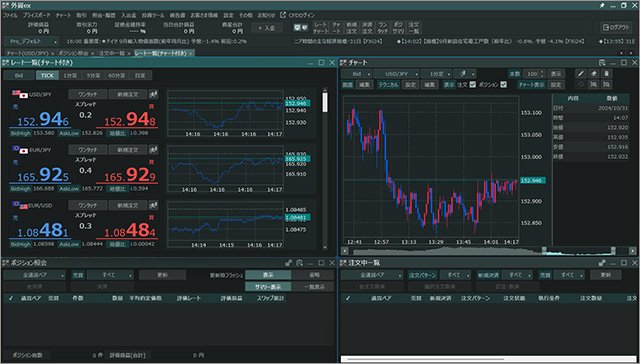Open the 決済注文 toolbar shortcut

click(367, 28)
